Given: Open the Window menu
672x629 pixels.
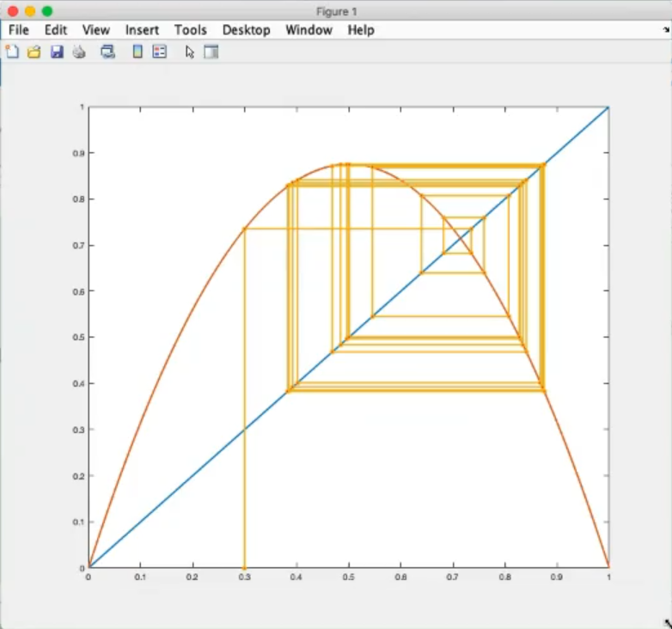Looking at the screenshot, I should point(309,30).
